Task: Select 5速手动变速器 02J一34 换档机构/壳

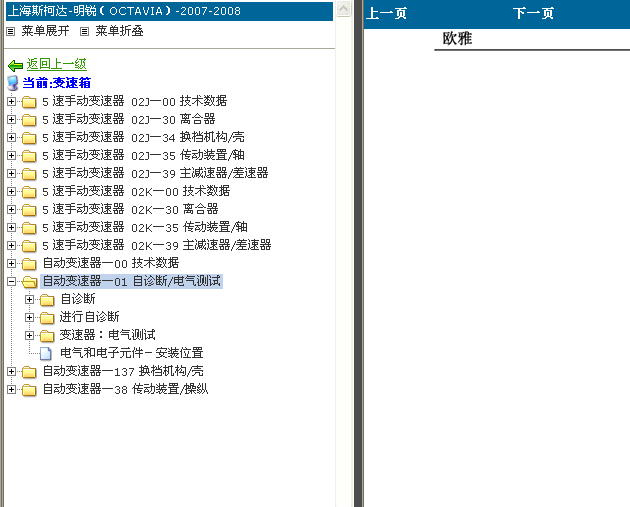Action: click(143, 137)
